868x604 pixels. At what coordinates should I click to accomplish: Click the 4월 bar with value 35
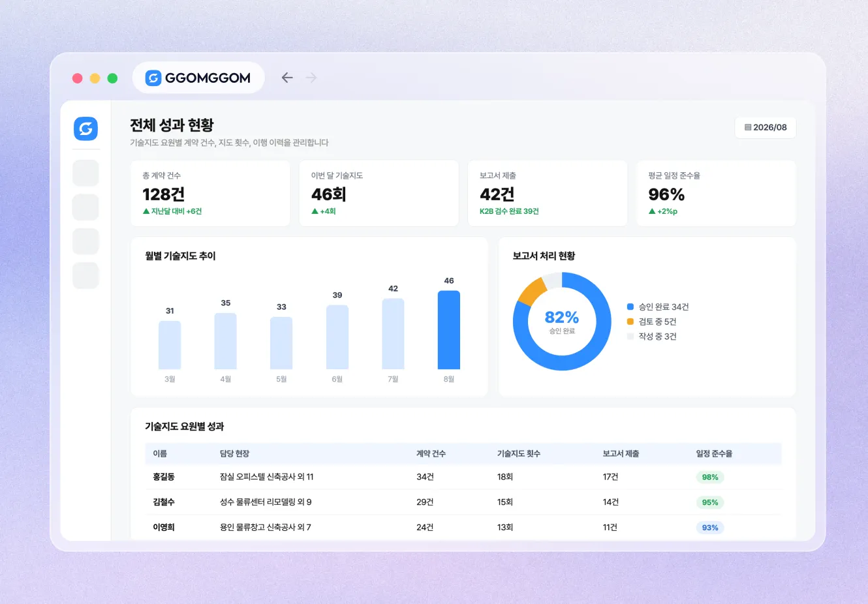(x=226, y=341)
